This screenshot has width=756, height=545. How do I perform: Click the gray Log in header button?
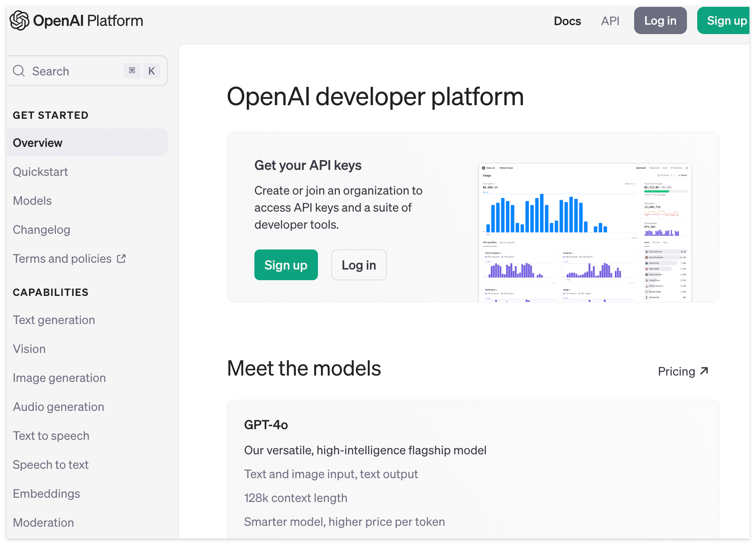click(x=660, y=20)
